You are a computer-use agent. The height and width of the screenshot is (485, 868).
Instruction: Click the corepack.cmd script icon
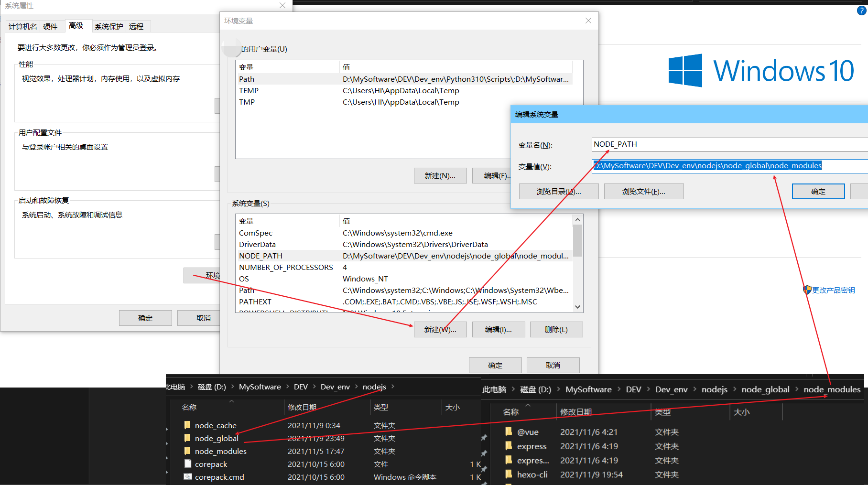pos(187,476)
